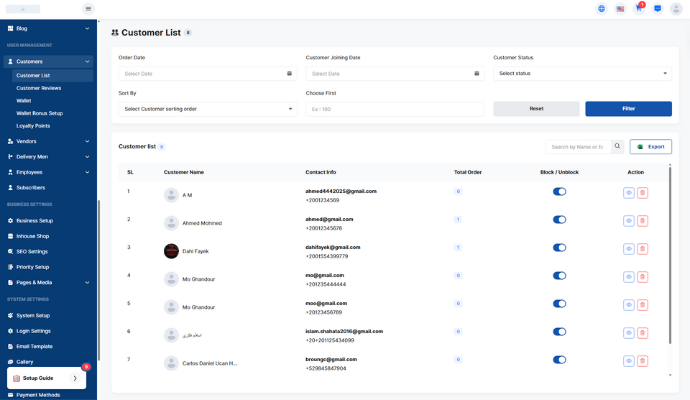Click the search magnifier icon button
This screenshot has width=690, height=400.
pos(618,147)
